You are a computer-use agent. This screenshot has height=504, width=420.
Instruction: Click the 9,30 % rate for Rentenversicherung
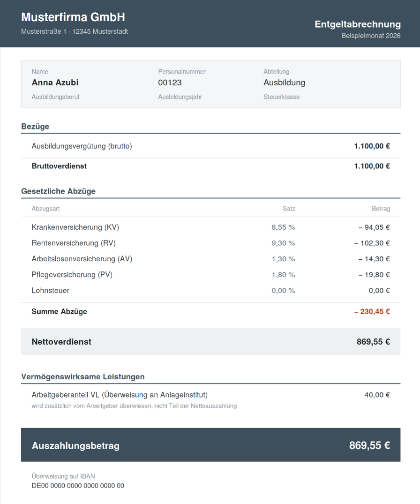tap(283, 243)
